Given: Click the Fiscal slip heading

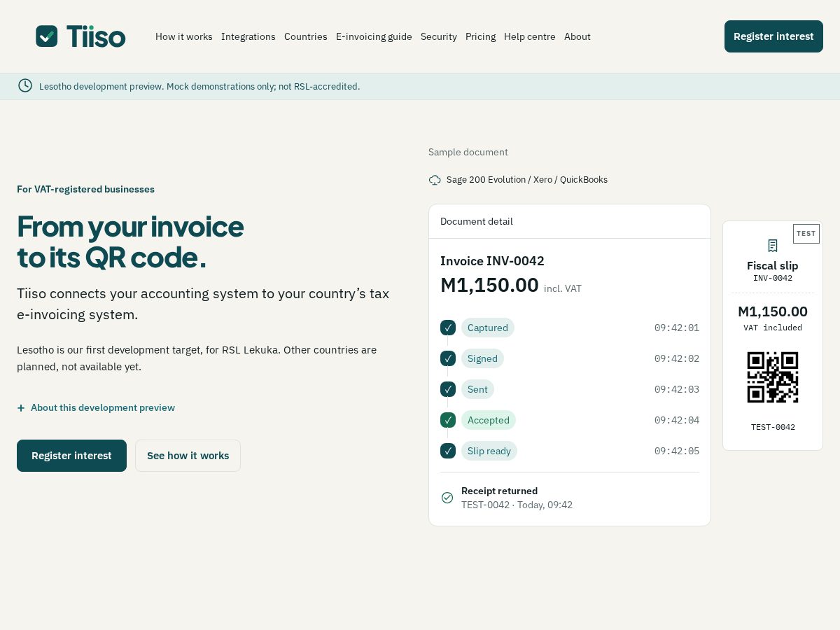Looking at the screenshot, I should 773,265.
